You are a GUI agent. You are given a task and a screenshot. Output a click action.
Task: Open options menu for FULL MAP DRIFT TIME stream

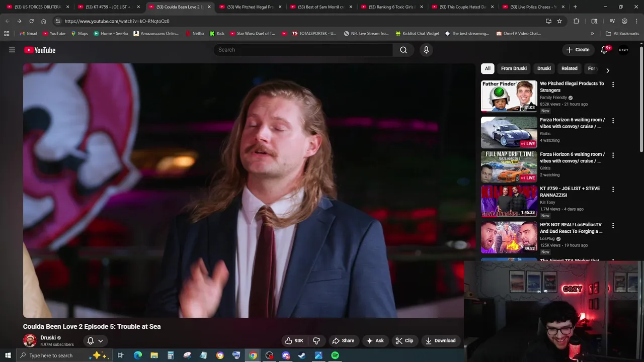click(x=613, y=155)
